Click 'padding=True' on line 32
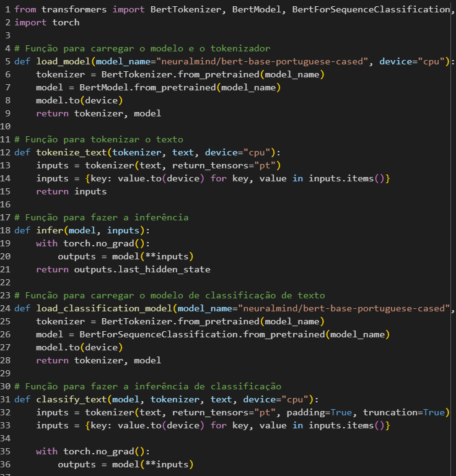This screenshot has width=456, height=476. click(319, 413)
